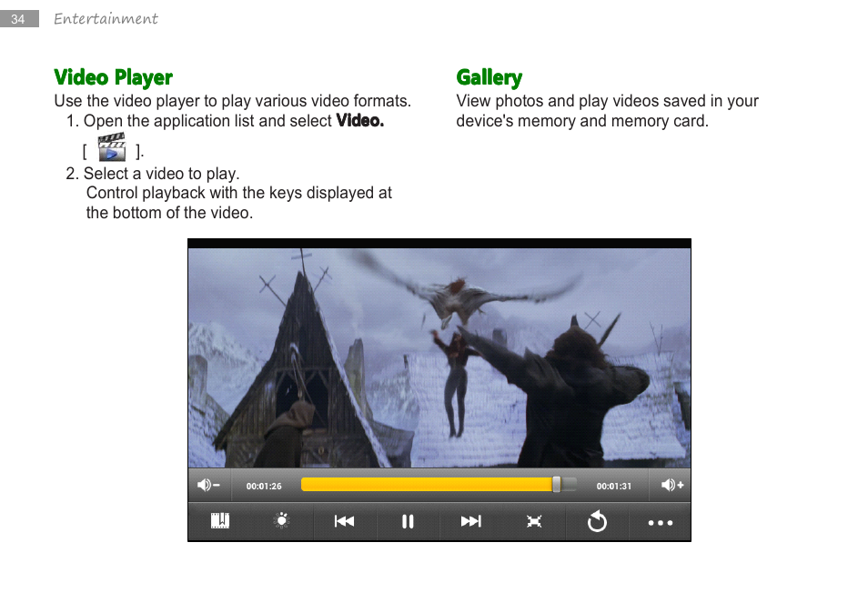Click 'Control playback with the keys' text

[239, 203]
